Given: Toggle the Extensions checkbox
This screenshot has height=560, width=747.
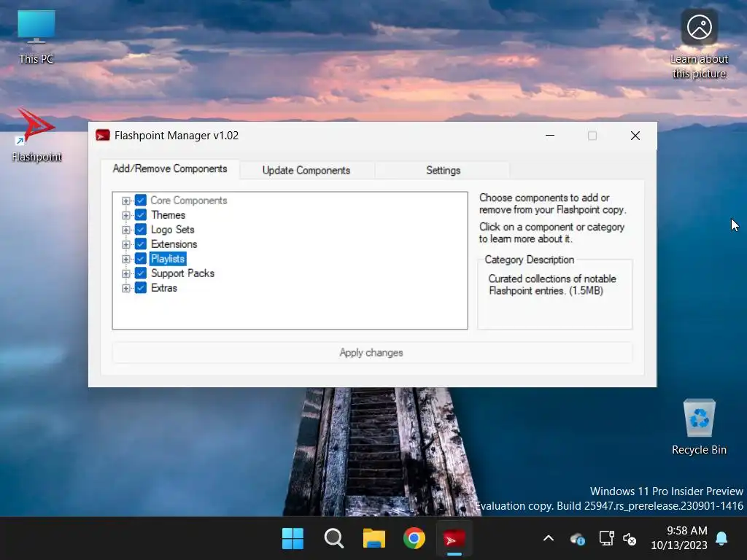Looking at the screenshot, I should click(141, 244).
